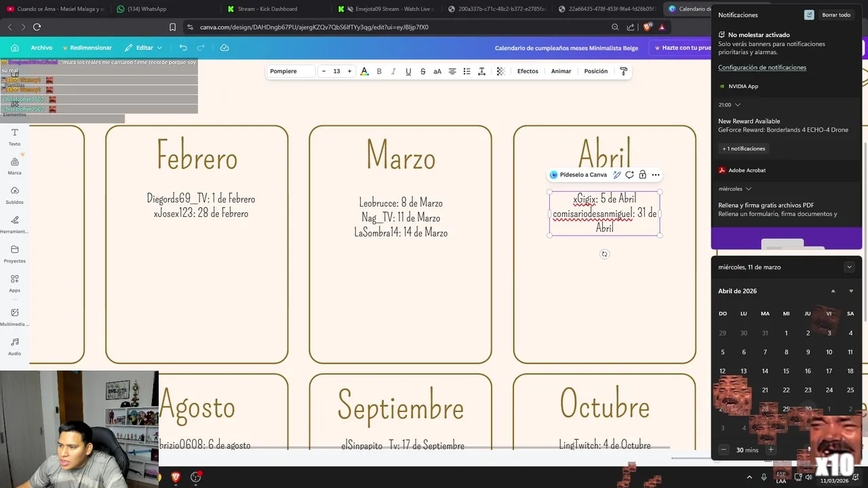Redo the last undone edit in Canva
Image resolution: width=868 pixels, height=488 pixels.
click(201, 48)
